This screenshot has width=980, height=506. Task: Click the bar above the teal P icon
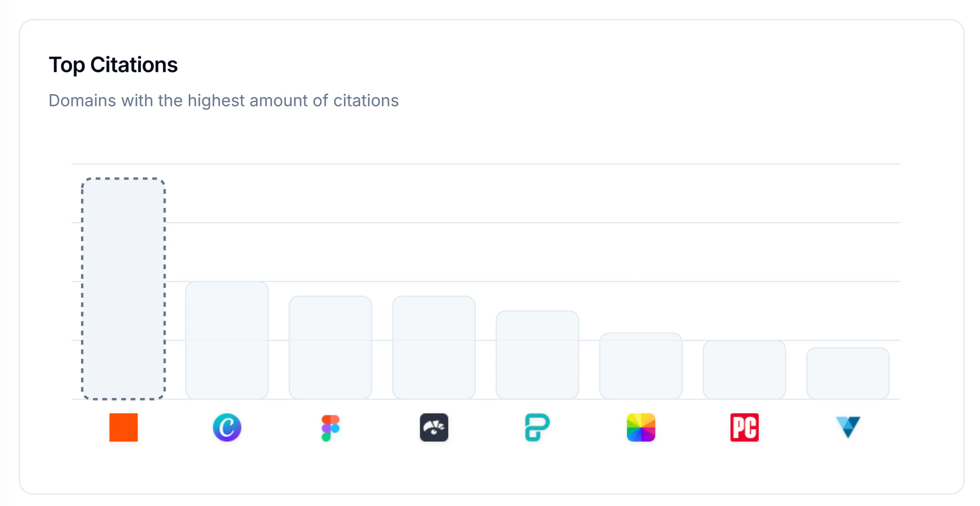tap(537, 355)
